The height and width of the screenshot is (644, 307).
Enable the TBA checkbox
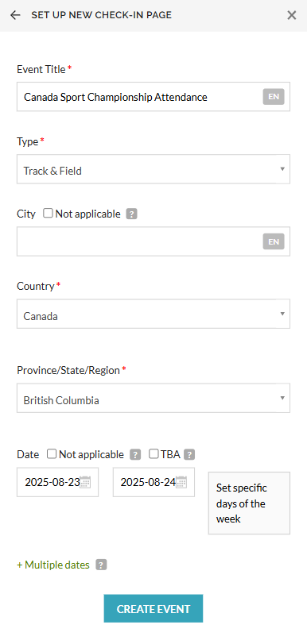click(x=153, y=454)
